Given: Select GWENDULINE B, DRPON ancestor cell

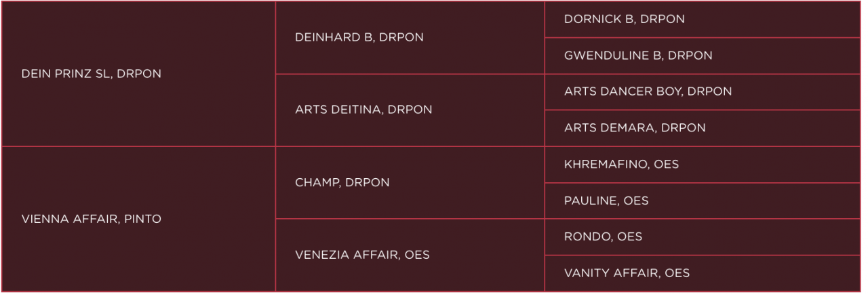Looking at the screenshot, I should tap(637, 56).
